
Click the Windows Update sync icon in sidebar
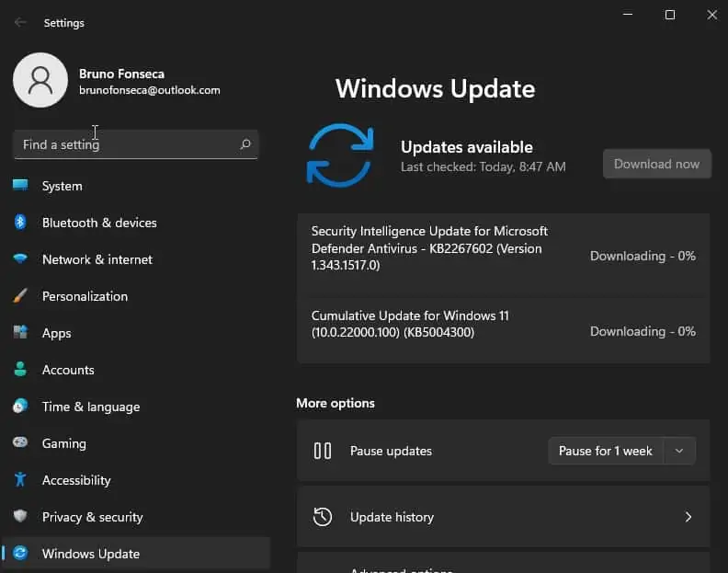pyautogui.click(x=20, y=553)
